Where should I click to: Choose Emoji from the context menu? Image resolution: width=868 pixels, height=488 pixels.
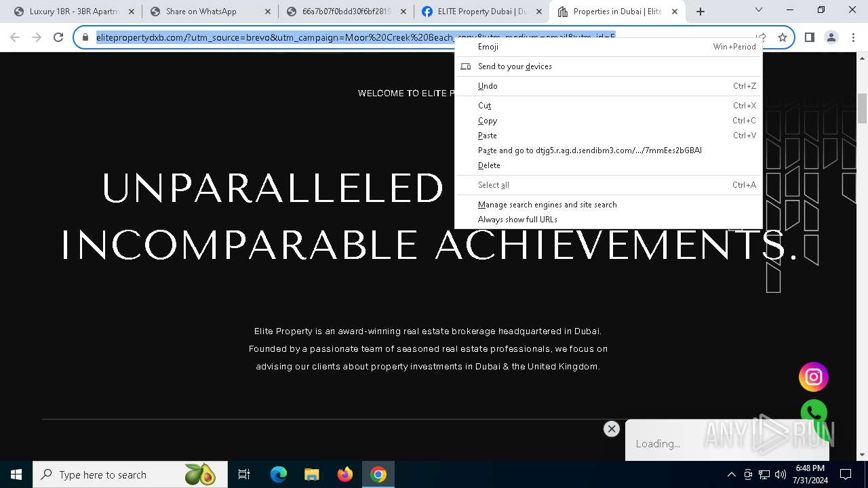click(x=608, y=47)
